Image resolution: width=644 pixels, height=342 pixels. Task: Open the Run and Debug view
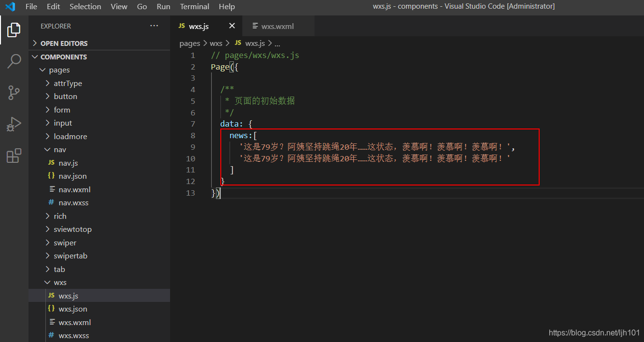[14, 124]
